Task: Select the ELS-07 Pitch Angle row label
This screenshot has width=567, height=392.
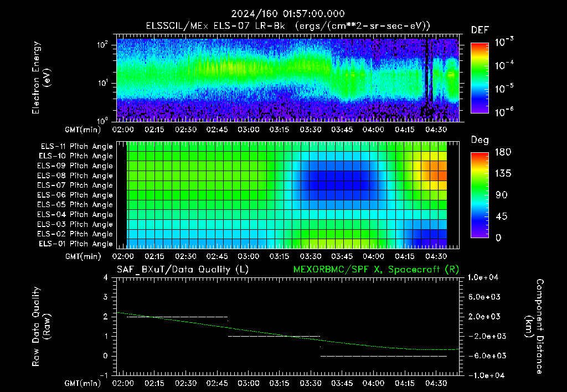Action: tap(75, 185)
